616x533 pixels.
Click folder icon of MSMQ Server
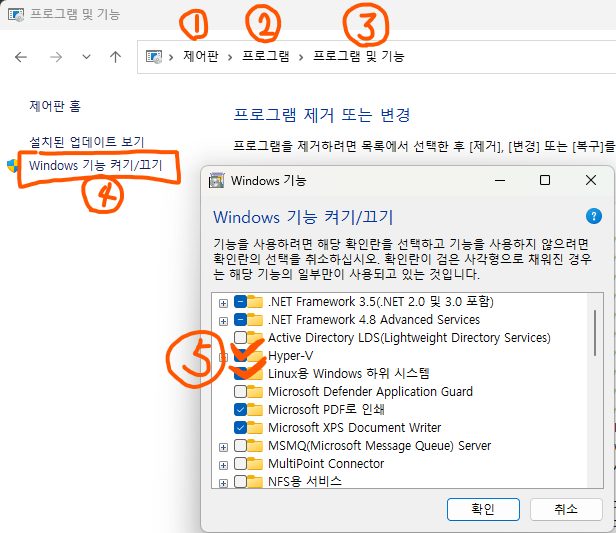255,445
